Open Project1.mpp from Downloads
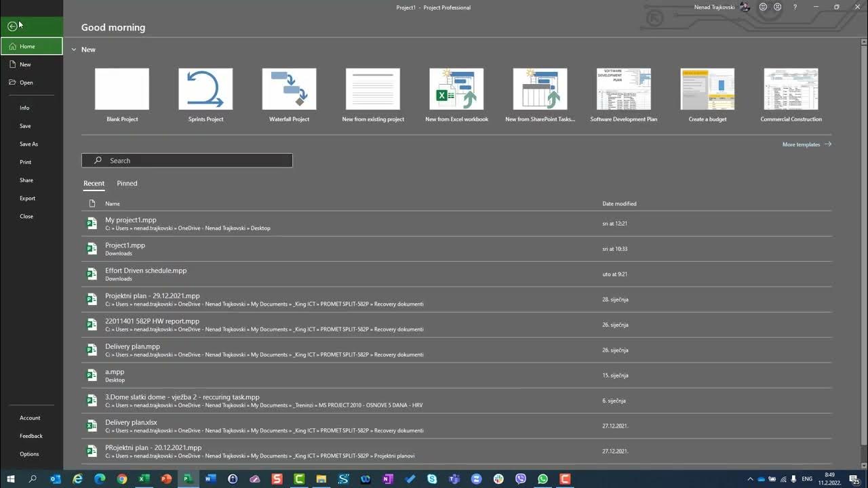Image resolution: width=868 pixels, height=488 pixels. (456, 249)
